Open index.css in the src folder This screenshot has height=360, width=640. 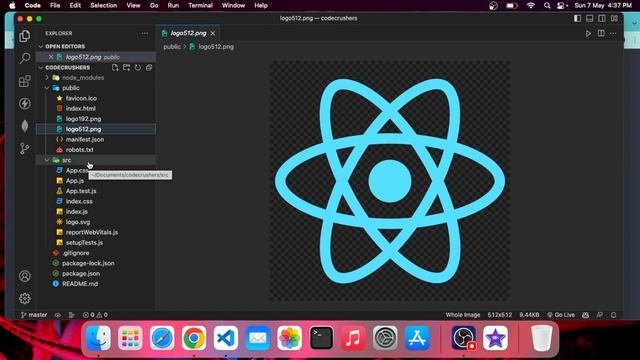[x=79, y=201]
